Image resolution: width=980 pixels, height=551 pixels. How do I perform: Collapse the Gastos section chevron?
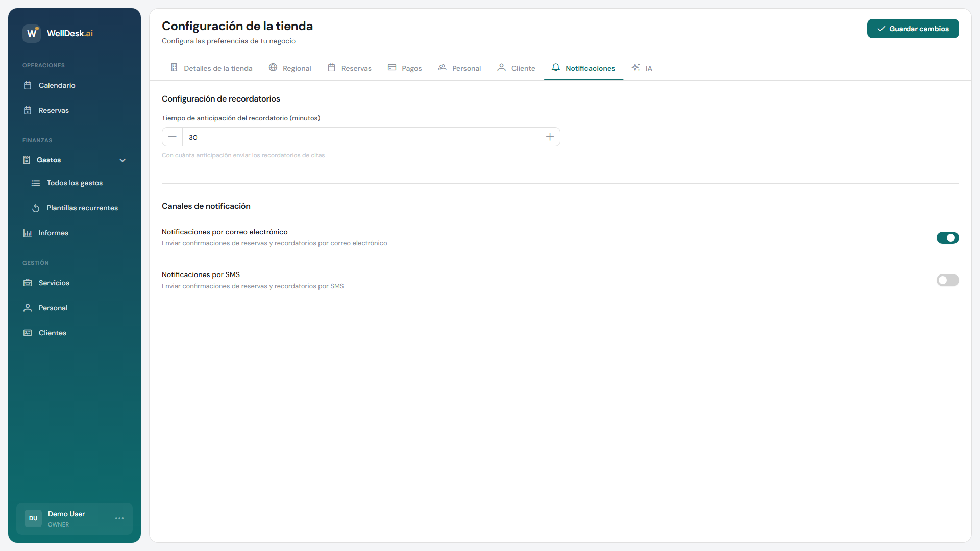[122, 160]
